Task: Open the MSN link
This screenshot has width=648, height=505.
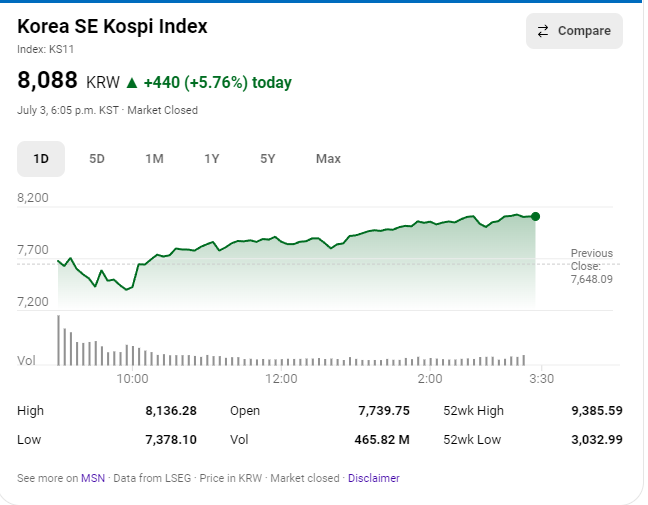Action: tap(93, 478)
